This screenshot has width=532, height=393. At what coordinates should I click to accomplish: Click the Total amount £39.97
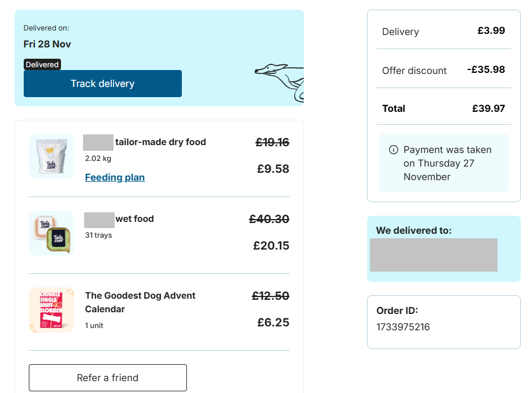(x=489, y=108)
